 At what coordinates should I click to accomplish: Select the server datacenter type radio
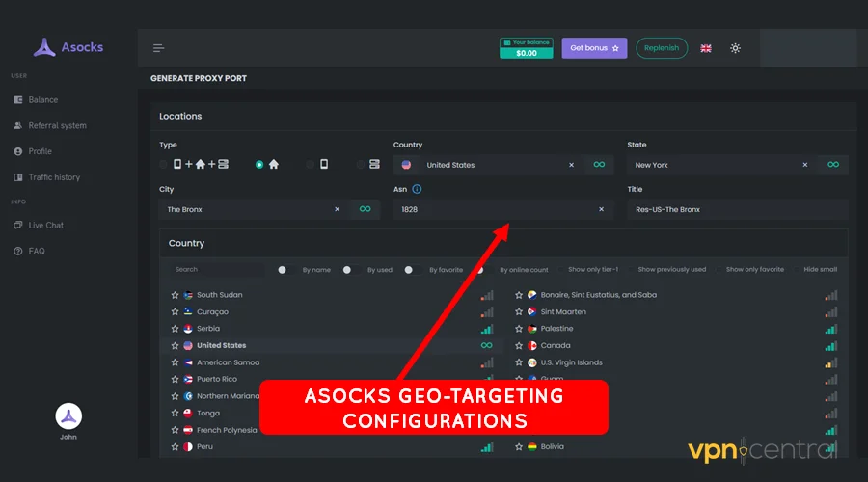pos(361,164)
